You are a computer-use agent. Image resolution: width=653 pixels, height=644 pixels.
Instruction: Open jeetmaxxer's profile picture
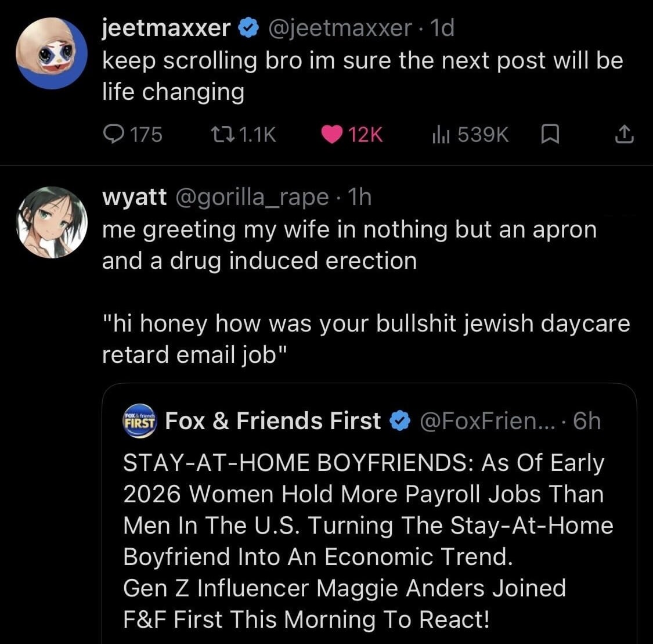point(51,53)
